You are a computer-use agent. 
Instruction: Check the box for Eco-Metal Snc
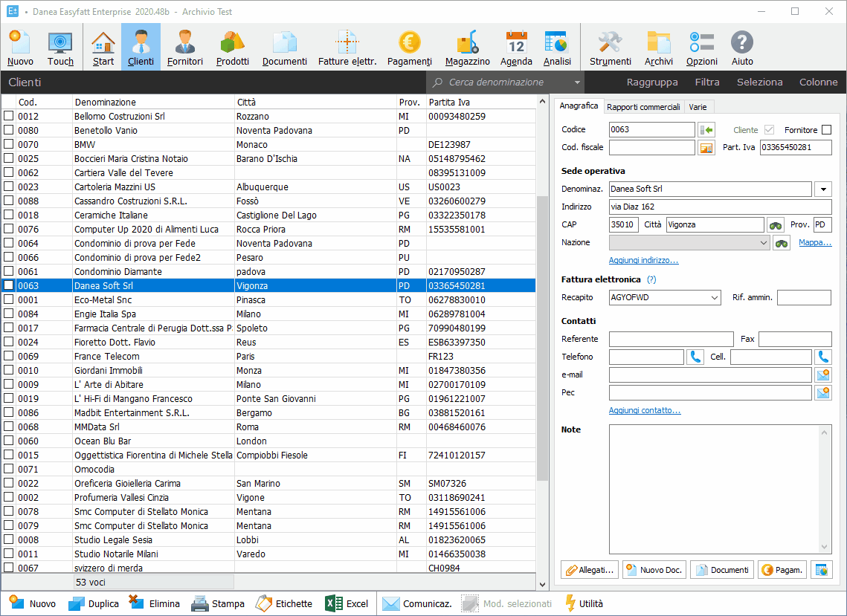click(9, 299)
